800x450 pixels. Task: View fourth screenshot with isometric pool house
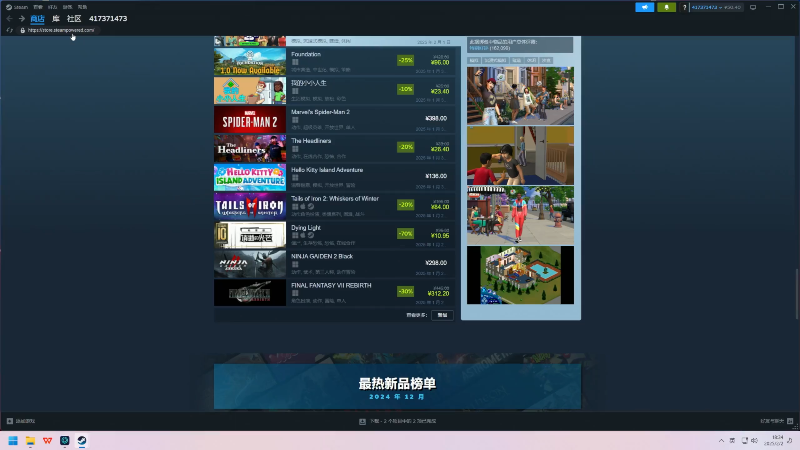point(520,276)
